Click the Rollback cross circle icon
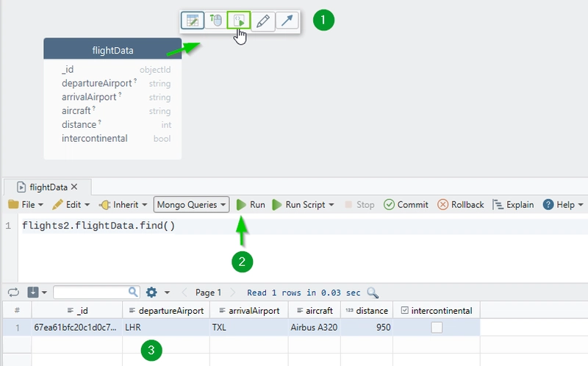This screenshot has height=366, width=588. click(442, 205)
